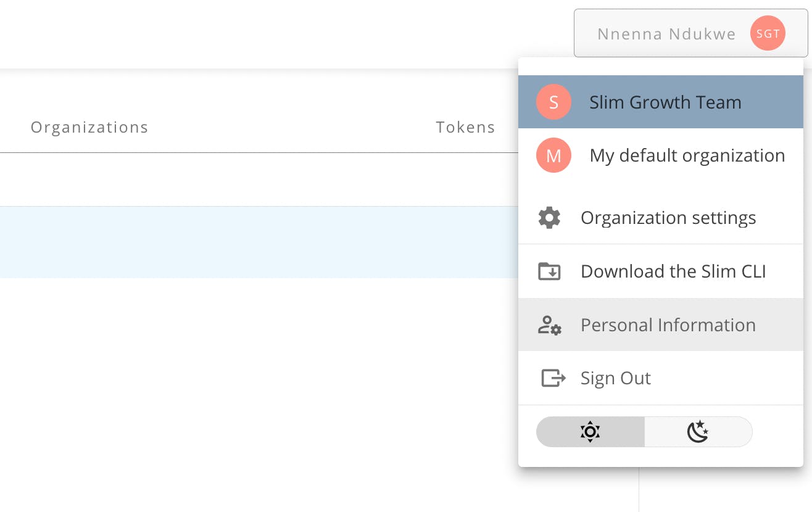Switch to dark theme with moon icon

coord(698,432)
